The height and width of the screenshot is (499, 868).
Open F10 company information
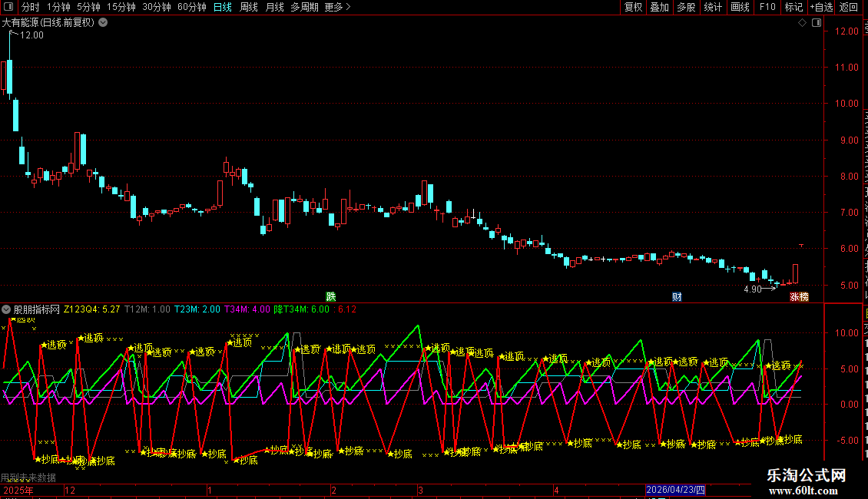[x=767, y=7]
